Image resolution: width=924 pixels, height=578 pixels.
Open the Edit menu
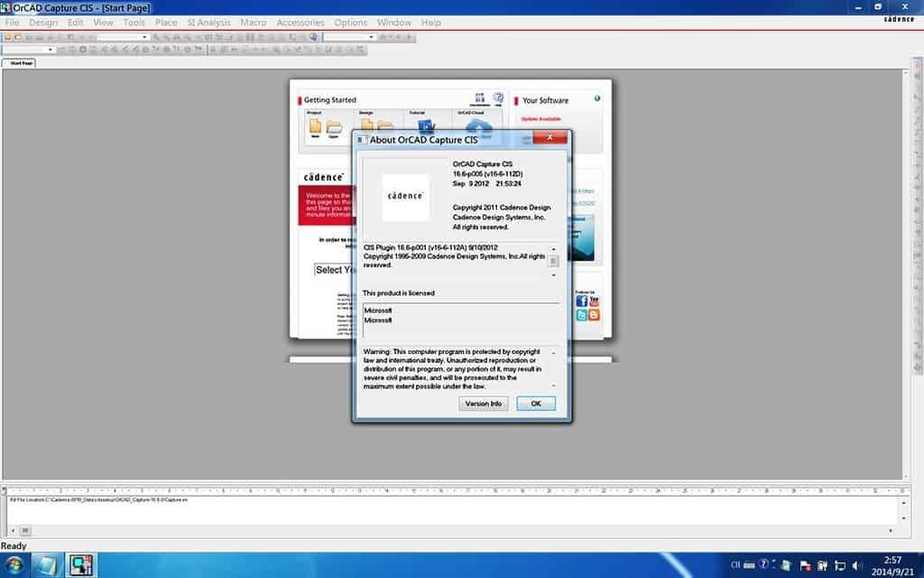point(75,23)
